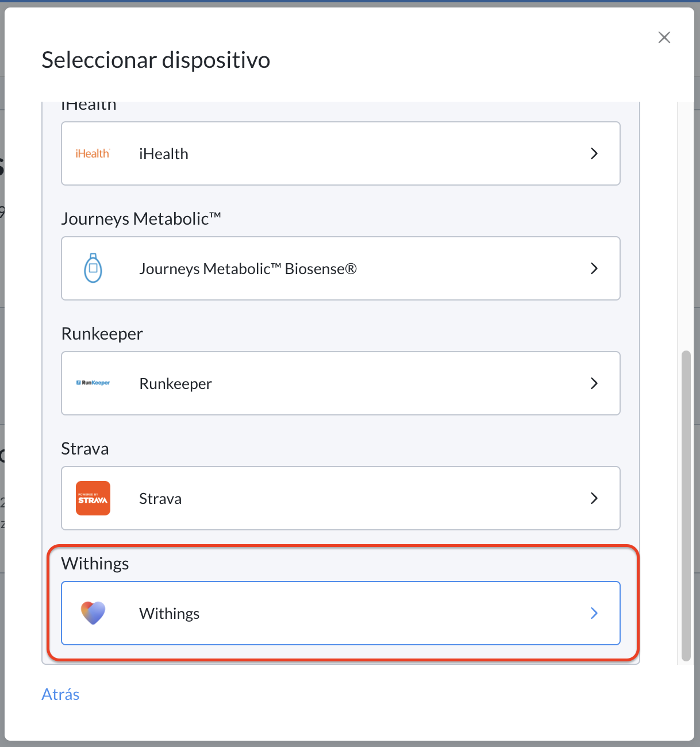Click the Runkeeper section heading
The width and height of the screenshot is (700, 747).
click(x=102, y=334)
